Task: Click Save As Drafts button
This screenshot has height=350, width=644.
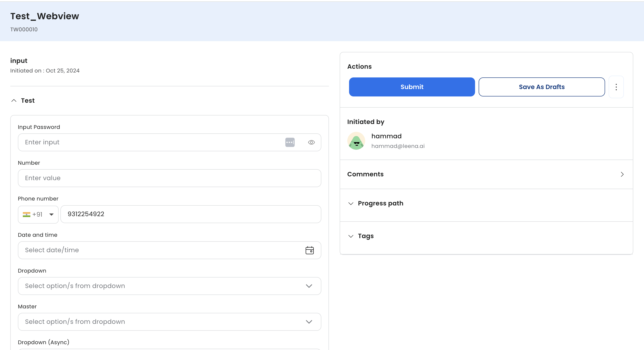Action: pos(542,87)
